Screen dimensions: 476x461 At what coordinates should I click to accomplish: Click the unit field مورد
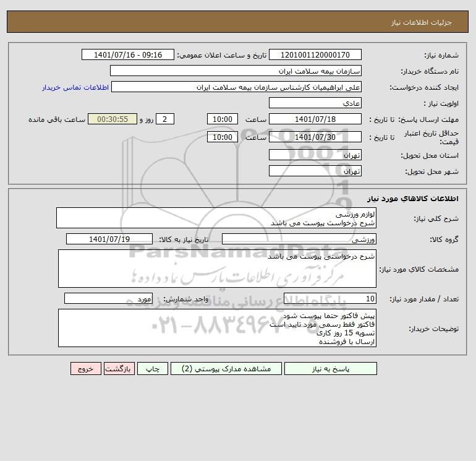click(x=108, y=298)
